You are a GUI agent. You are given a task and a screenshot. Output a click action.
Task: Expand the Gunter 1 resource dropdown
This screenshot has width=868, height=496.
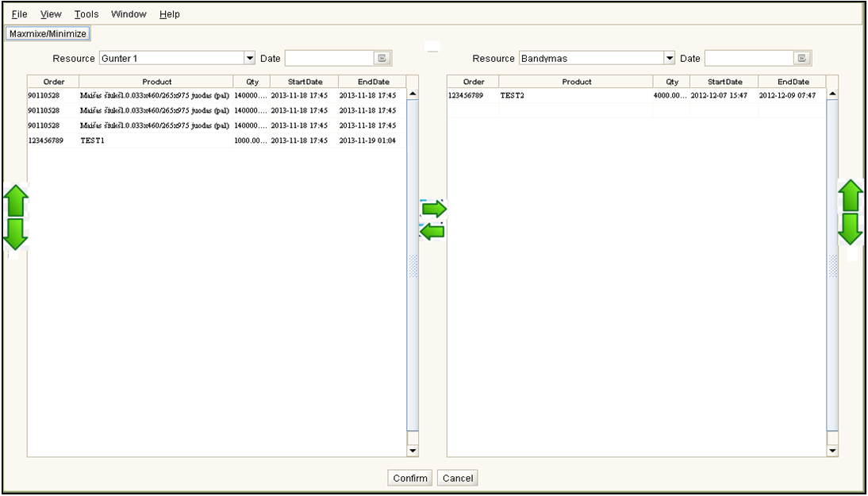pyautogui.click(x=250, y=59)
